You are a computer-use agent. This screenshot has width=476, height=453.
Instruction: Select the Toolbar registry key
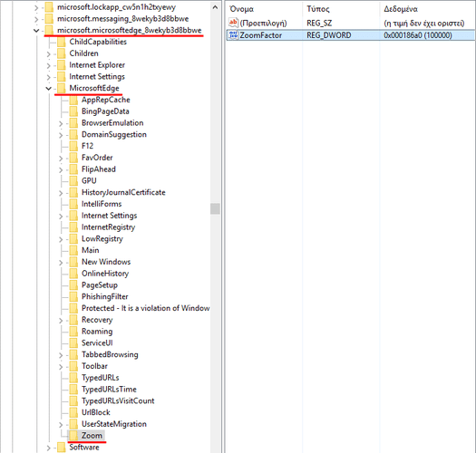tap(94, 366)
